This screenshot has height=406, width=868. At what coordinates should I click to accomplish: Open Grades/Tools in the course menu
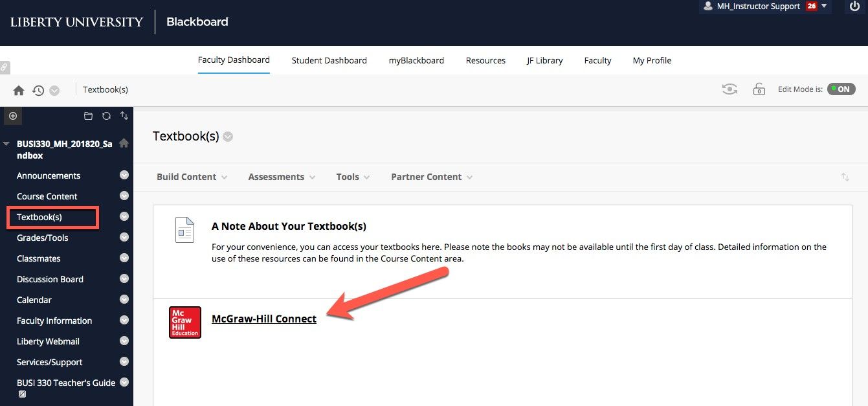click(x=43, y=238)
